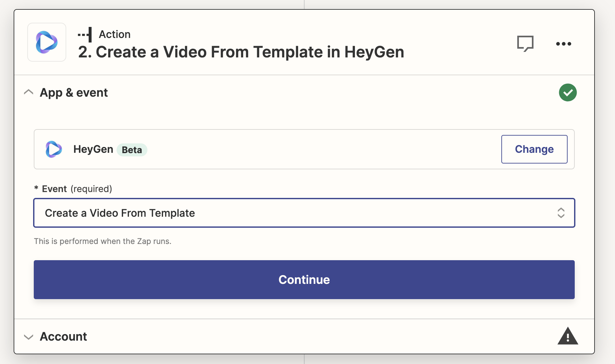
Task: Click the small HeyGen logo in app row
Action: click(54, 149)
